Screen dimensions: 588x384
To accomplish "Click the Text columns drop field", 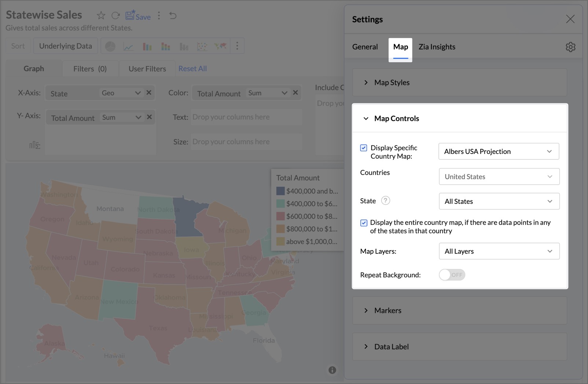I will 246,117.
